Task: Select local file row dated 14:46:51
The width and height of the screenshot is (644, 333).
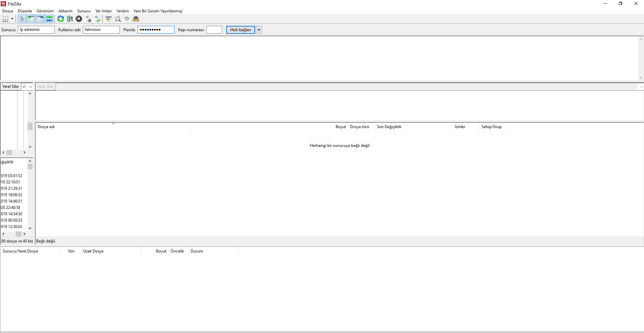Action: pos(14,201)
